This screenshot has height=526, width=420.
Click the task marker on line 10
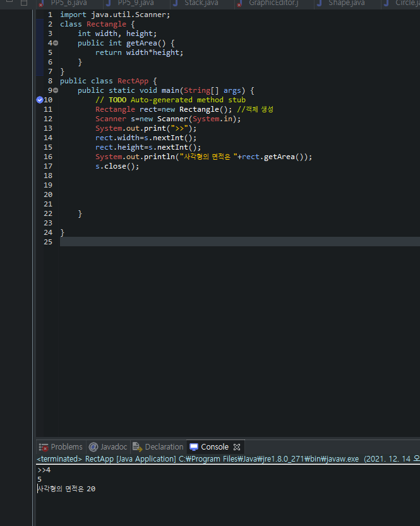pos(40,100)
